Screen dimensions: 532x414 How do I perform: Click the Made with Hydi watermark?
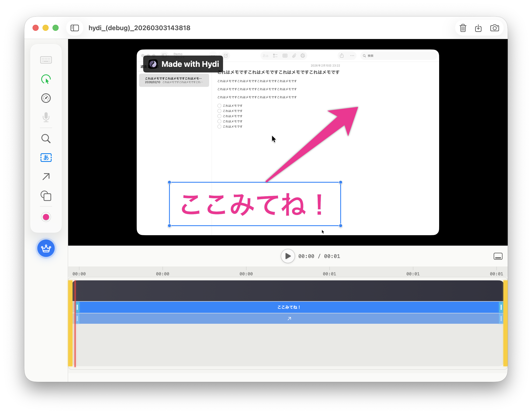[183, 64]
